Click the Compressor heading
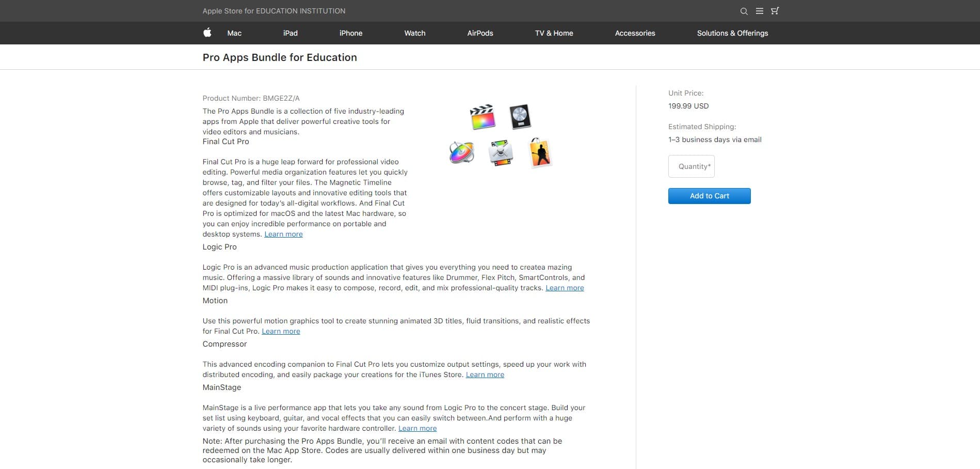This screenshot has height=469, width=980. pos(224,344)
